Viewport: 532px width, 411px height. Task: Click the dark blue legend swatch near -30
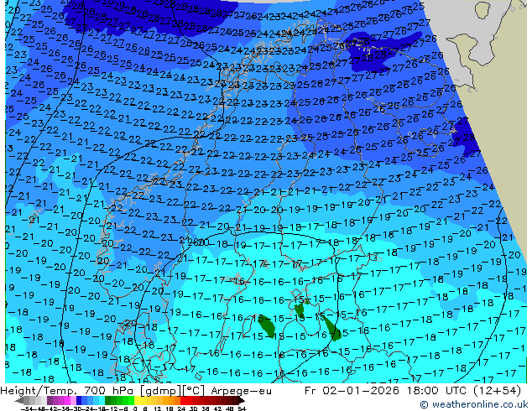(79, 400)
